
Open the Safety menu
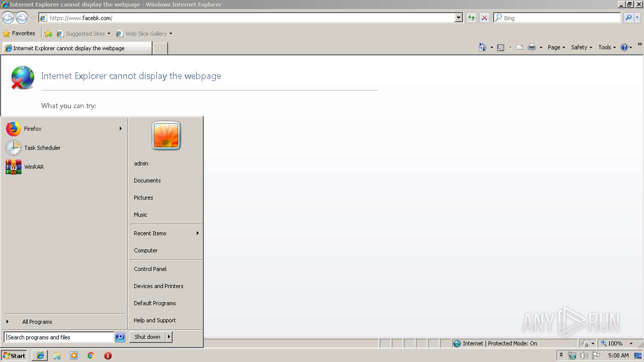tap(582, 47)
